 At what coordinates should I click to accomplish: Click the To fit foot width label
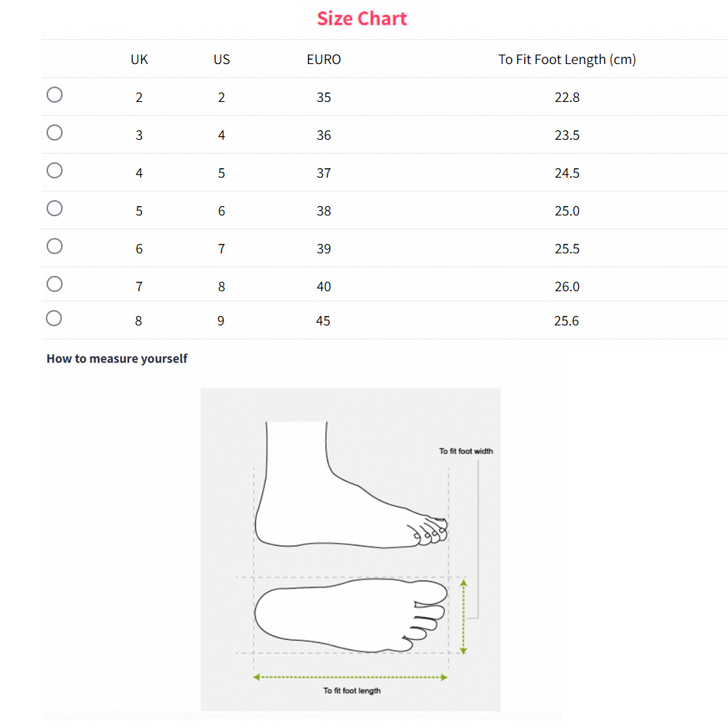pyautogui.click(x=466, y=451)
